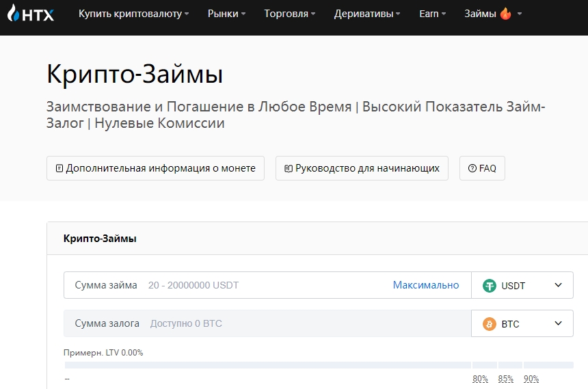Open the Рынки menu
The image size is (588, 389).
pos(226,14)
